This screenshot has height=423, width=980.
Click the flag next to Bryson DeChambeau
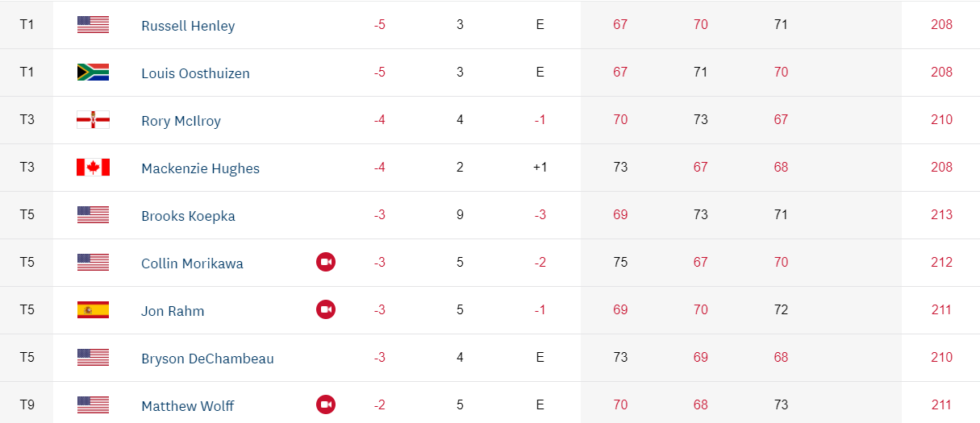click(93, 358)
